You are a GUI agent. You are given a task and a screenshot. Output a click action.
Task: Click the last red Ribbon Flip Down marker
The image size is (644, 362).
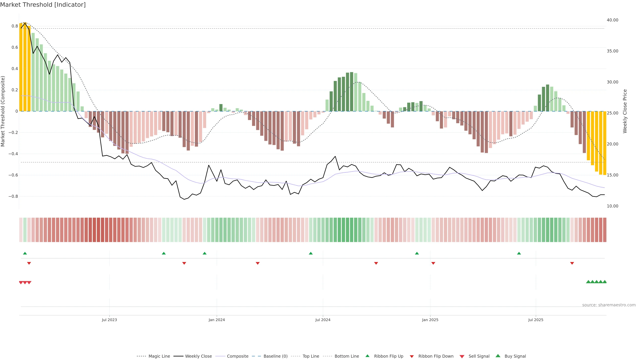pyautogui.click(x=572, y=263)
